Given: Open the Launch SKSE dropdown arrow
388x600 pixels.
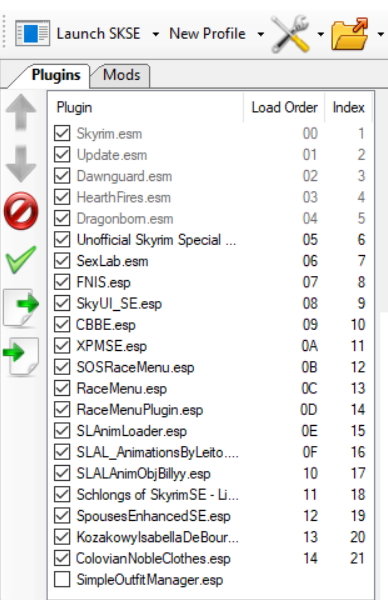Looking at the screenshot, I should coord(155,34).
